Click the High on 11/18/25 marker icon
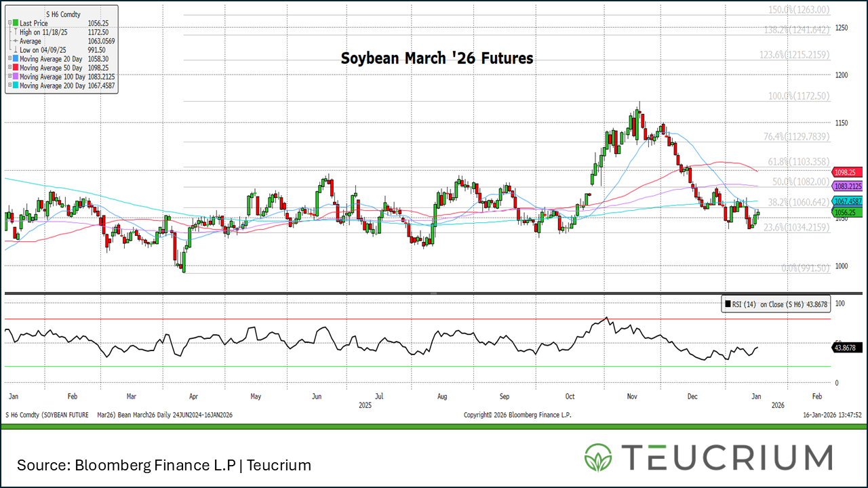Image resolution: width=868 pixels, height=488 pixels. click(x=15, y=32)
